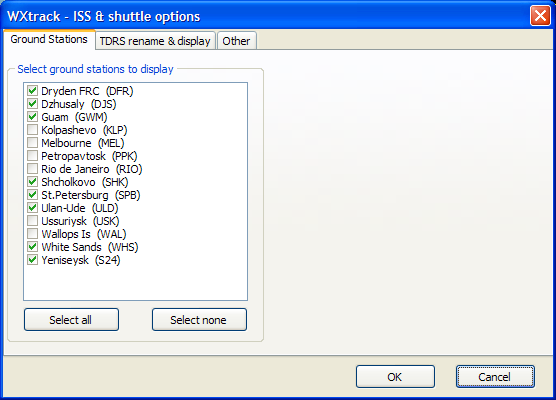Screen dimensions: 556x400
Task: Uncheck Ulan-Ude (ULD) ground station
Action: click(x=32, y=208)
